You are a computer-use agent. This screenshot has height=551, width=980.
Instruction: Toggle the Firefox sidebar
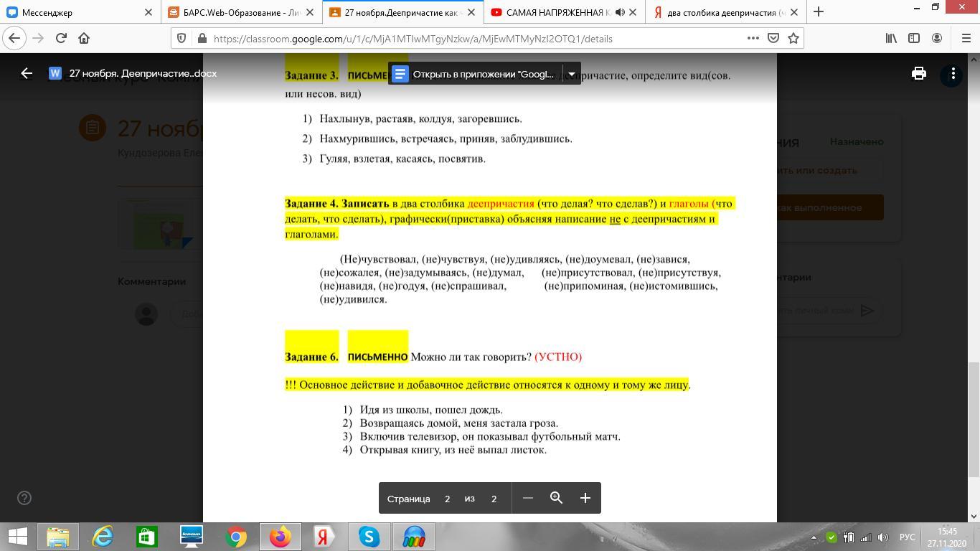pyautogui.click(x=914, y=38)
